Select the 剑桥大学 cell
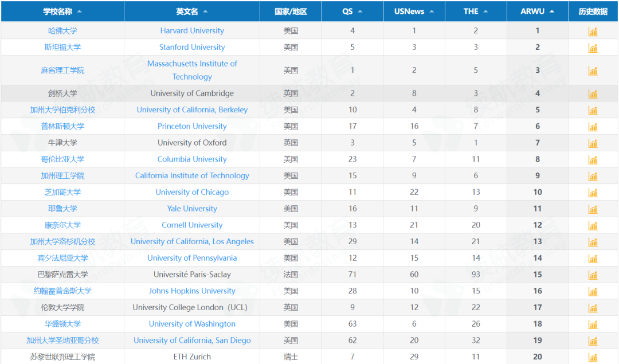619x364 pixels. pyautogui.click(x=63, y=93)
